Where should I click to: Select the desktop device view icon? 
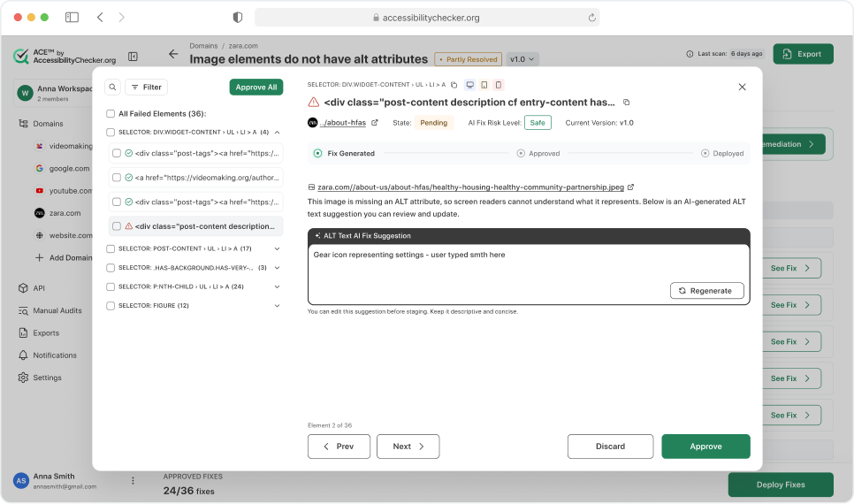[x=469, y=85]
